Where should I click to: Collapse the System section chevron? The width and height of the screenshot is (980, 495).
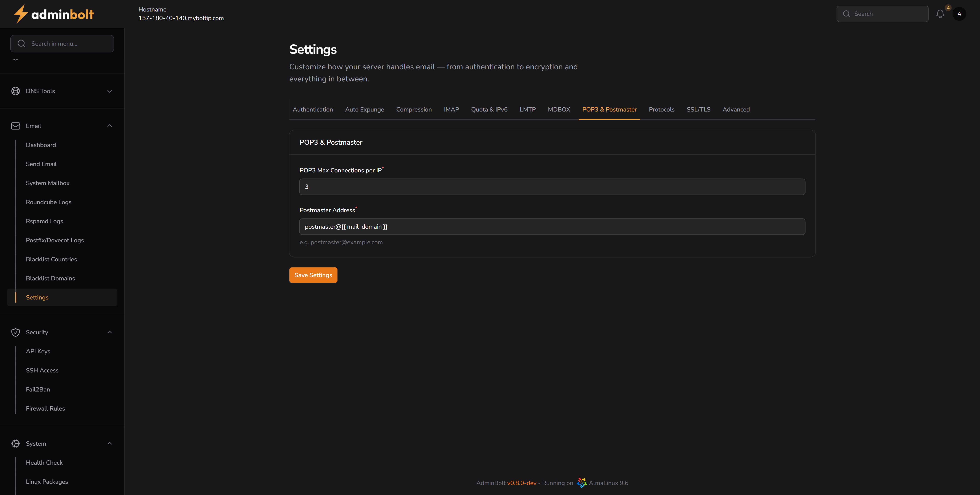tap(109, 444)
